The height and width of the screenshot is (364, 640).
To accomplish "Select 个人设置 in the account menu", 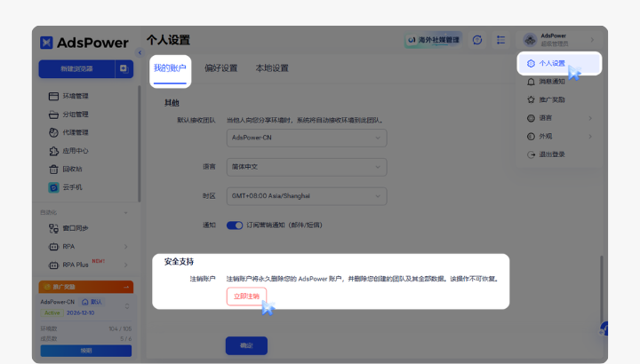I will (559, 63).
